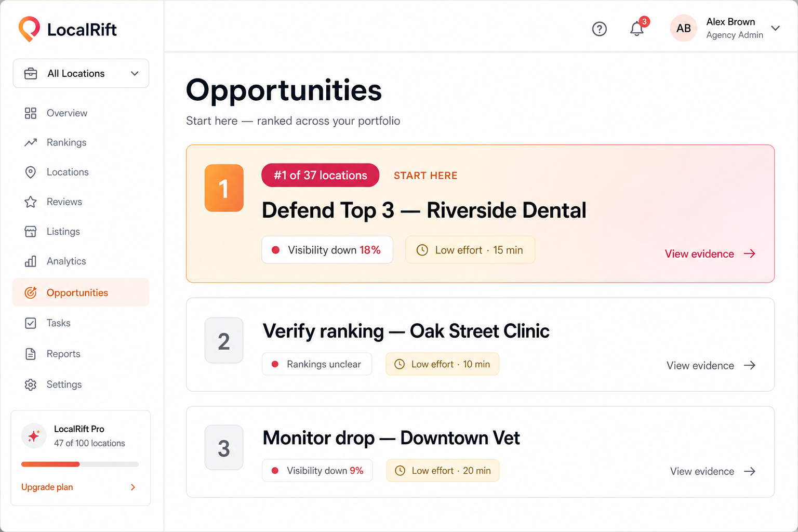Click the Listings storefront icon
The height and width of the screenshot is (532, 798).
point(31,231)
